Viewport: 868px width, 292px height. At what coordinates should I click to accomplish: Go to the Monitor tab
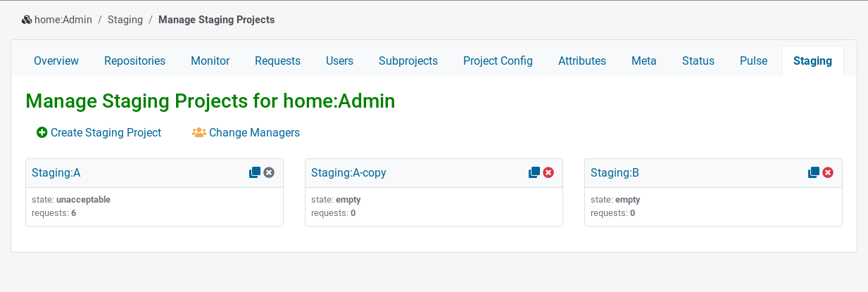point(210,61)
